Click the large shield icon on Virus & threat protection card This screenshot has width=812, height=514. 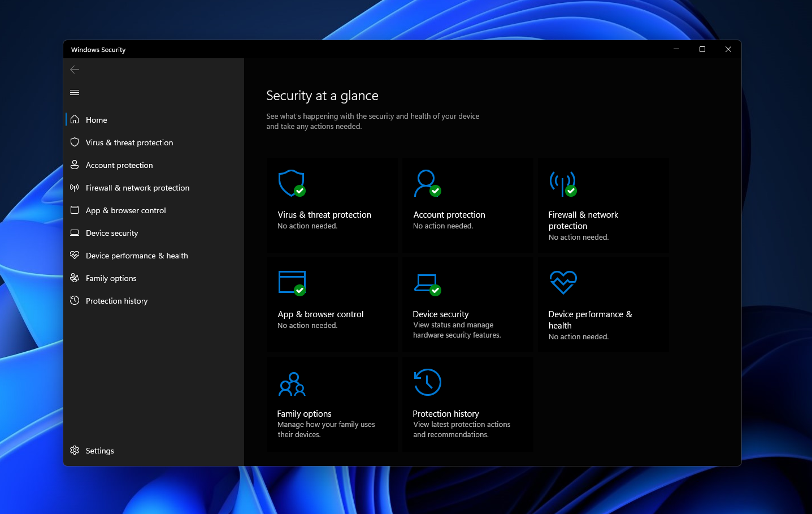(292, 183)
